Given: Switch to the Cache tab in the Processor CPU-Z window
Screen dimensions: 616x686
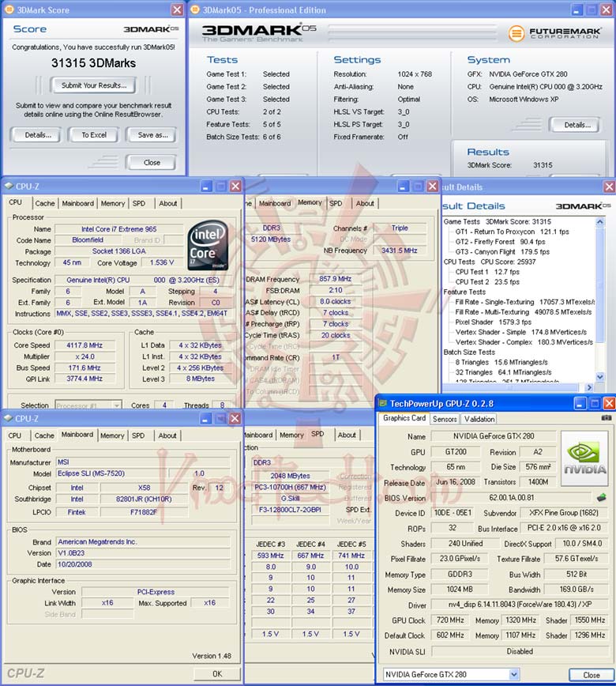Looking at the screenshot, I should coord(45,203).
